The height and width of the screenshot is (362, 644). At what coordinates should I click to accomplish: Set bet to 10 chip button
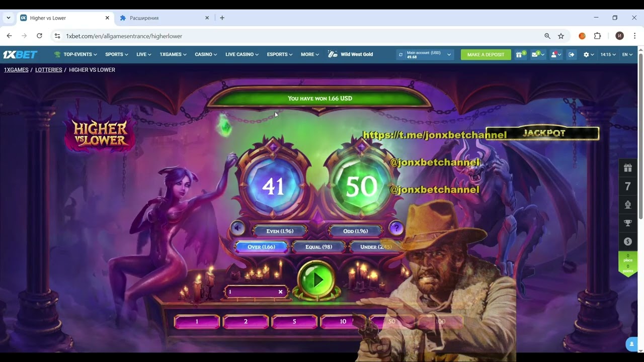pos(343,321)
